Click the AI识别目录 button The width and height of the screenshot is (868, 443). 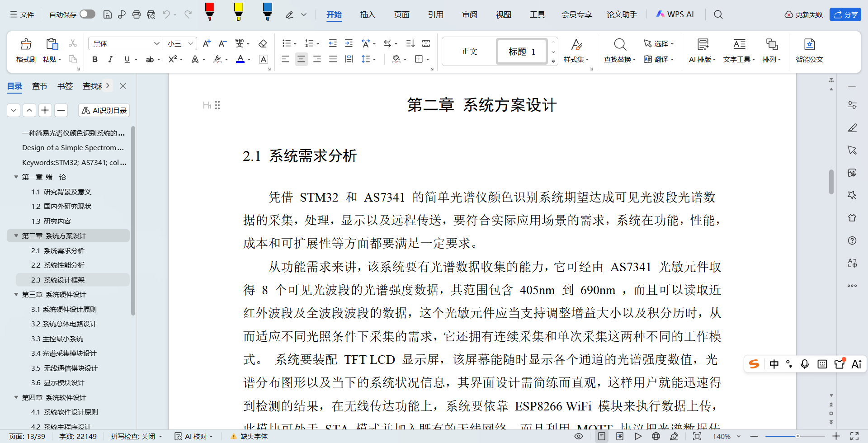104,110
